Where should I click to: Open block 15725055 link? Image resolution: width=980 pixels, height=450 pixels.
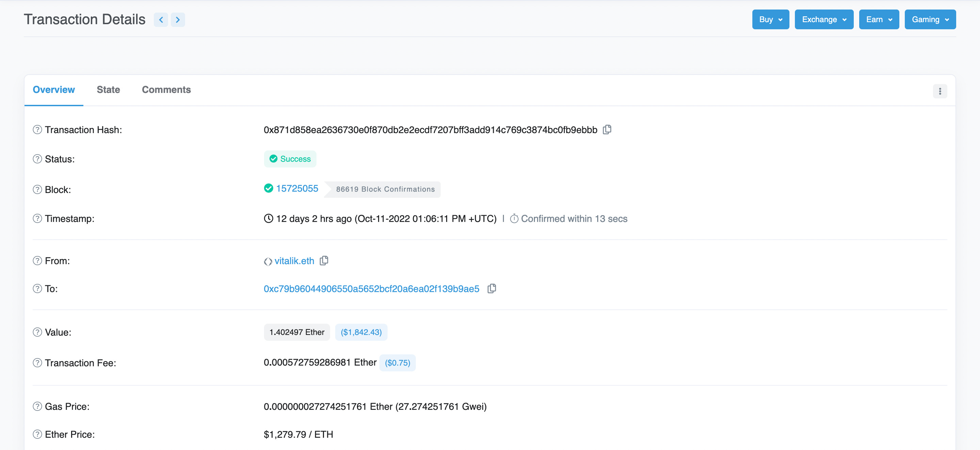tap(297, 188)
